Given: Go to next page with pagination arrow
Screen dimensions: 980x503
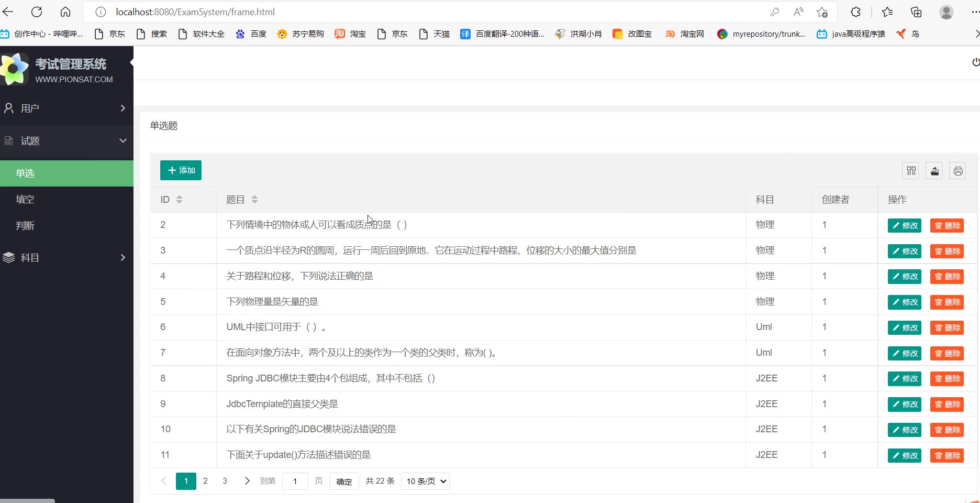Looking at the screenshot, I should click(247, 481).
